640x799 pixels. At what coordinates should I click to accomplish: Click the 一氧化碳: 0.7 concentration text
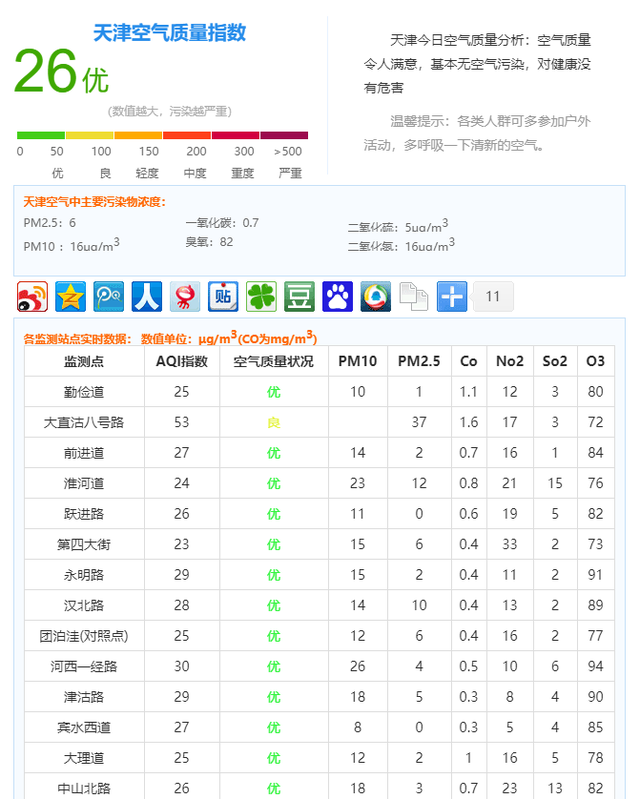(x=222, y=223)
